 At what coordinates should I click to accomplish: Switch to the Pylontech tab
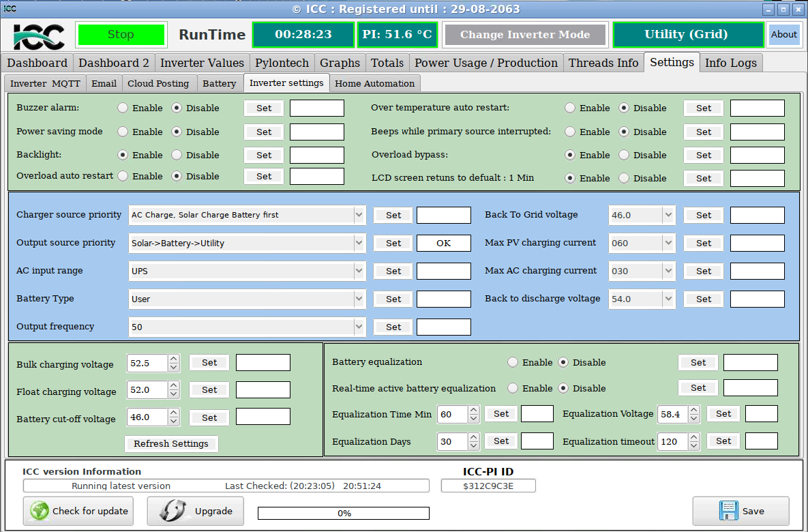tap(282, 62)
